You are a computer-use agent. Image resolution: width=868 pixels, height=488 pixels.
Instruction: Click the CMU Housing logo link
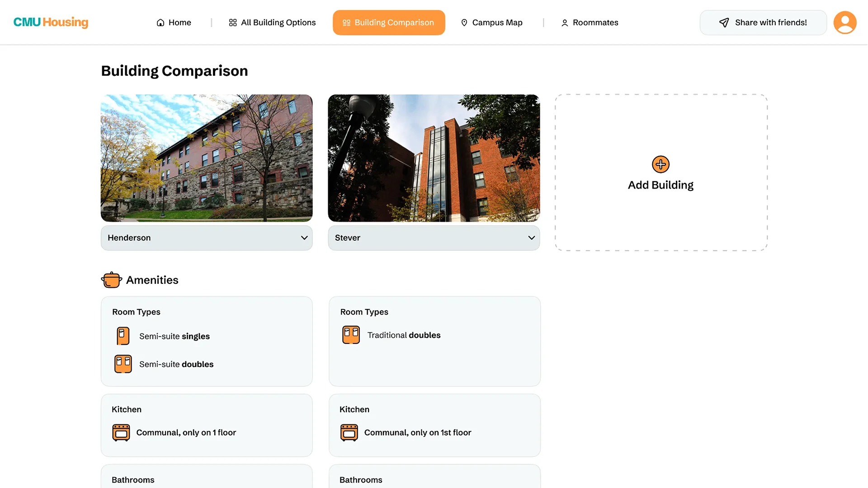pos(51,22)
